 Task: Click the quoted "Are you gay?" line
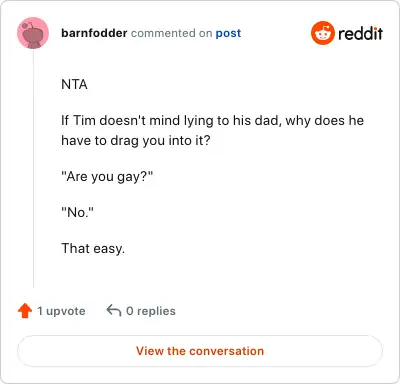coord(107,177)
